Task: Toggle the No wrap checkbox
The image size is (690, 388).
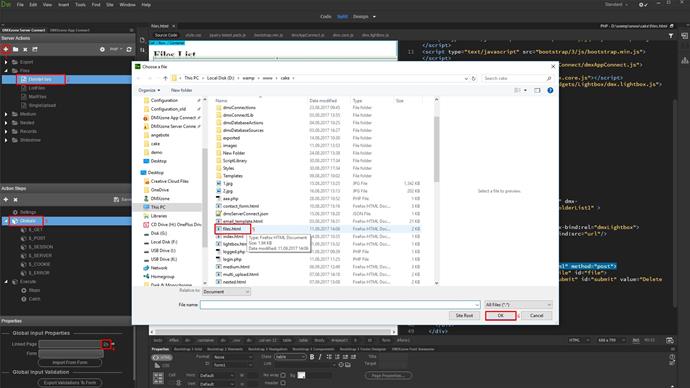Action: 283,375
